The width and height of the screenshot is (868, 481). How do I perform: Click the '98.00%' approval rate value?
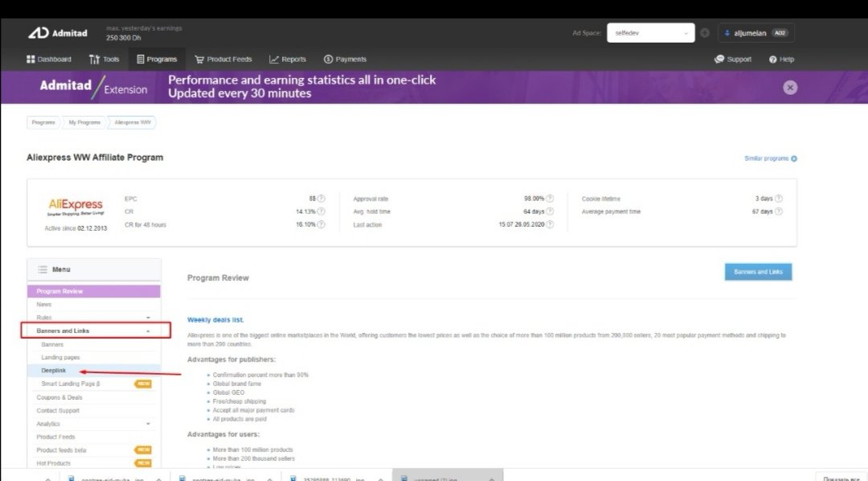pyautogui.click(x=534, y=199)
